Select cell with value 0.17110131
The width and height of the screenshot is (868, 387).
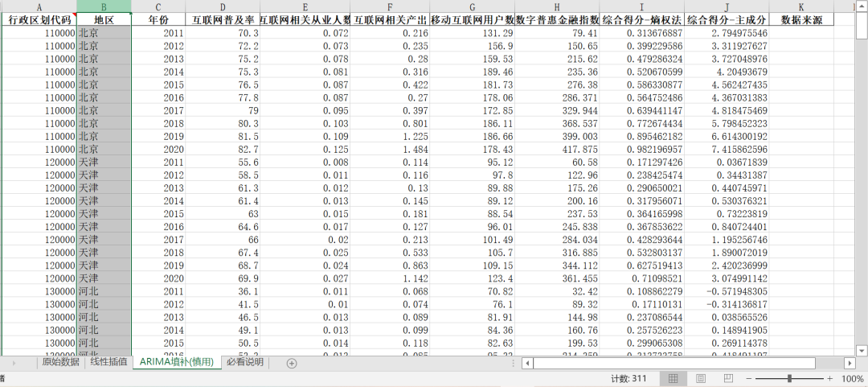point(641,304)
